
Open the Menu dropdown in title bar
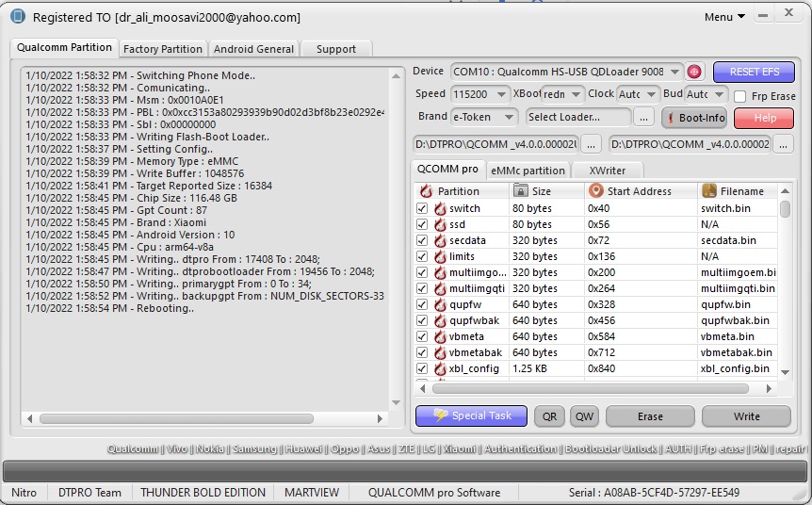pyautogui.click(x=724, y=17)
